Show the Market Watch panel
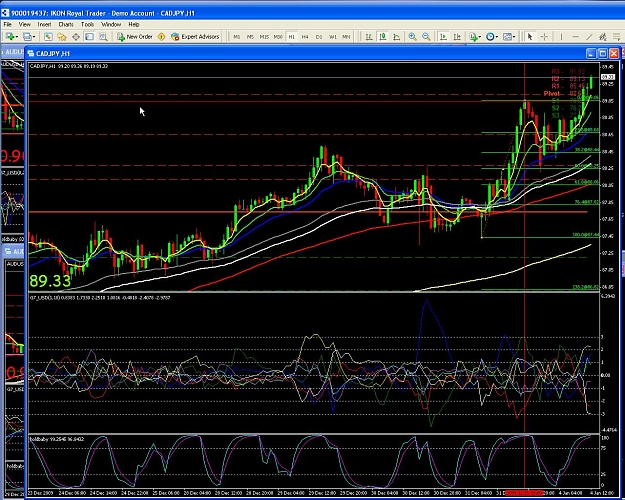 (48, 37)
